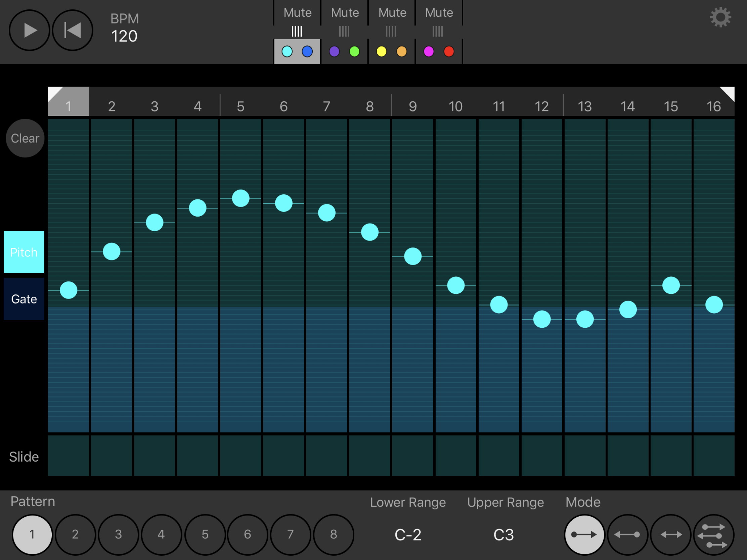
Task: Select pattern 7
Action: point(291,534)
